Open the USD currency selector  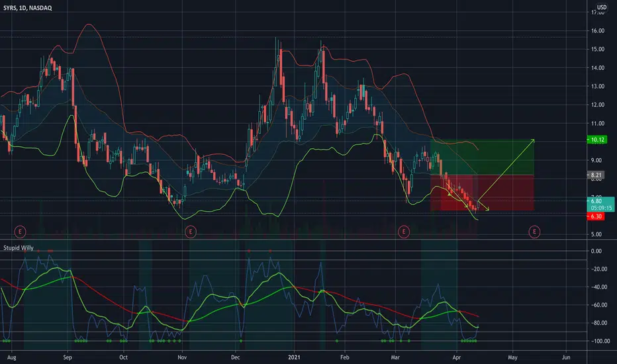point(602,7)
